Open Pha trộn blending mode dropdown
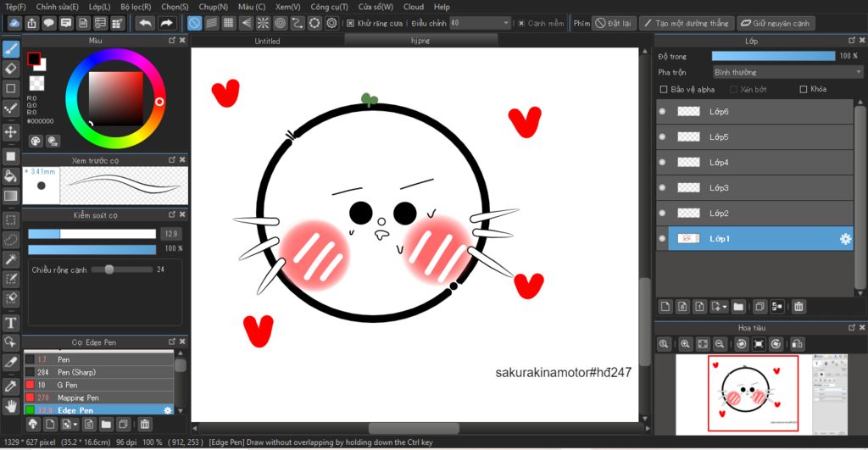Image resolution: width=868 pixels, height=450 pixels. pos(787,73)
